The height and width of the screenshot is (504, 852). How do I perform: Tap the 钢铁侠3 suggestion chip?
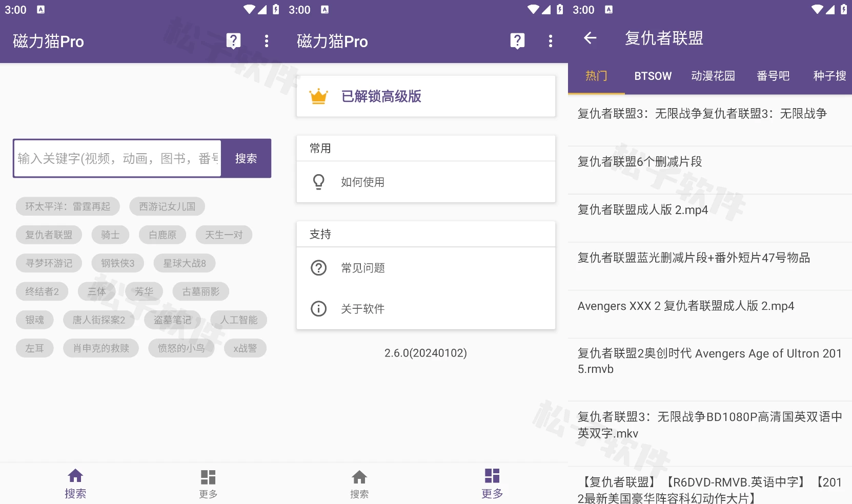click(x=117, y=263)
